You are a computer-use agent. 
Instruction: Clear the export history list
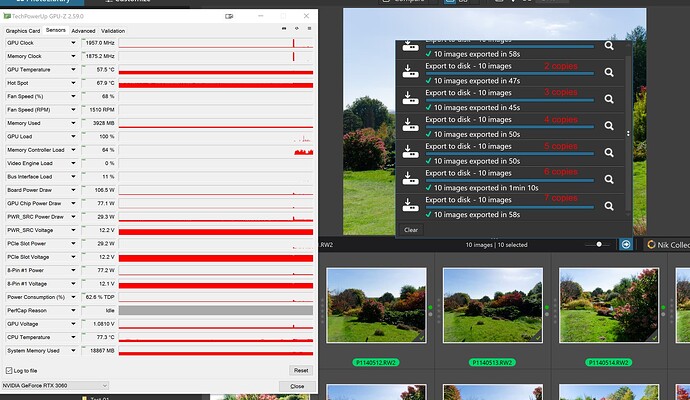(411, 229)
